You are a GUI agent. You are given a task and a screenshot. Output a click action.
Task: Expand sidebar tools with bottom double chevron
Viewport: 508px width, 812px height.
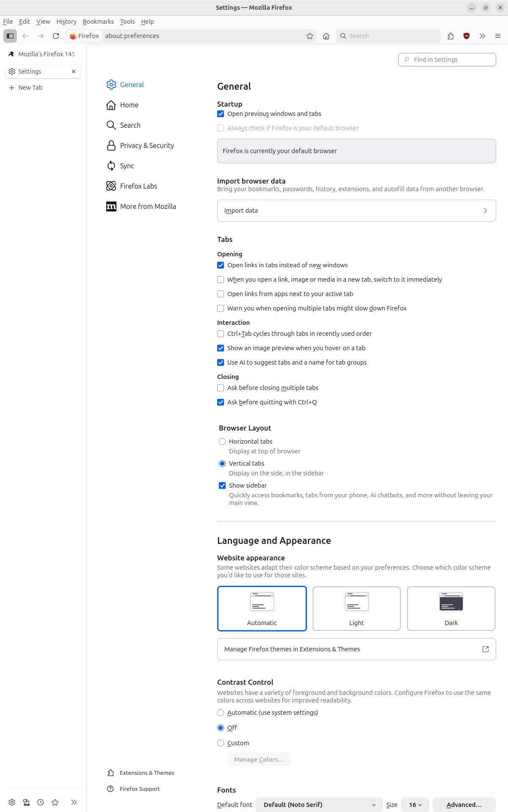74,802
